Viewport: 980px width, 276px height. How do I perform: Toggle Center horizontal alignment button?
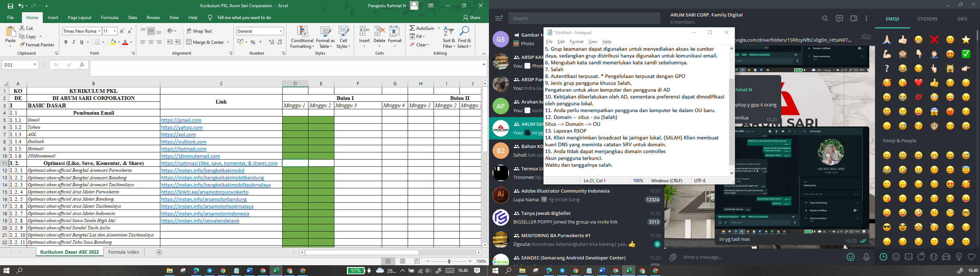point(151,42)
